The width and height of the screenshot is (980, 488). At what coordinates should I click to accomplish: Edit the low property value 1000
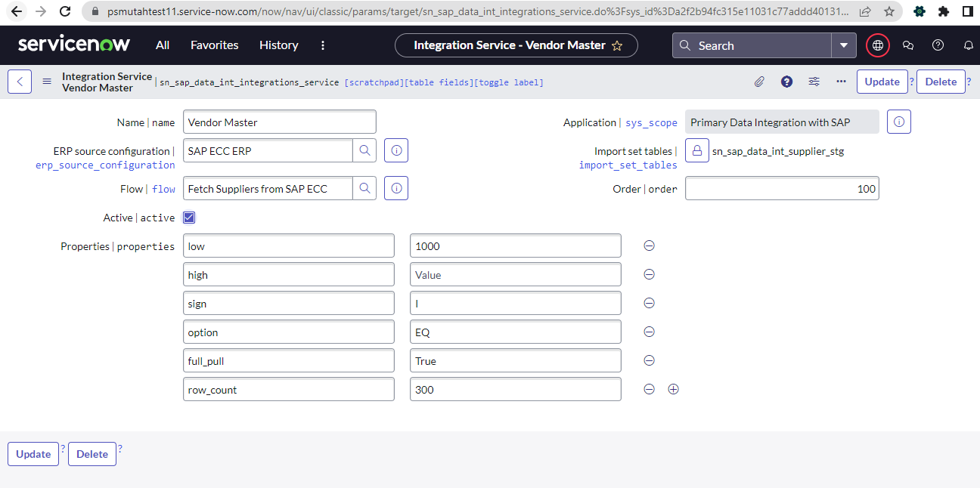516,246
